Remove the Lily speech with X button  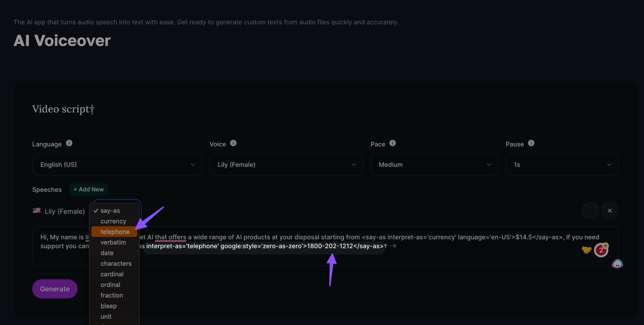[610, 211]
